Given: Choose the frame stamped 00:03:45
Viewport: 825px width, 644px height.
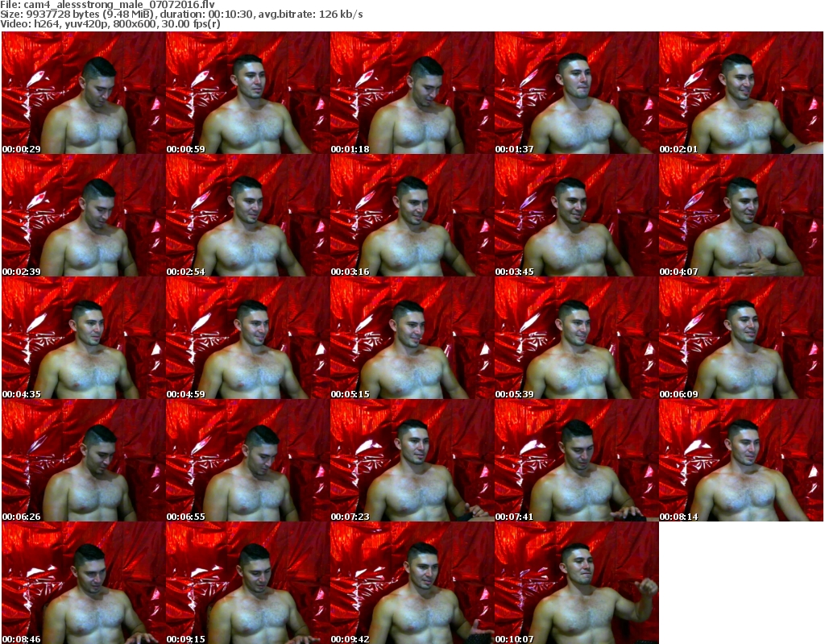Looking at the screenshot, I should tap(577, 215).
